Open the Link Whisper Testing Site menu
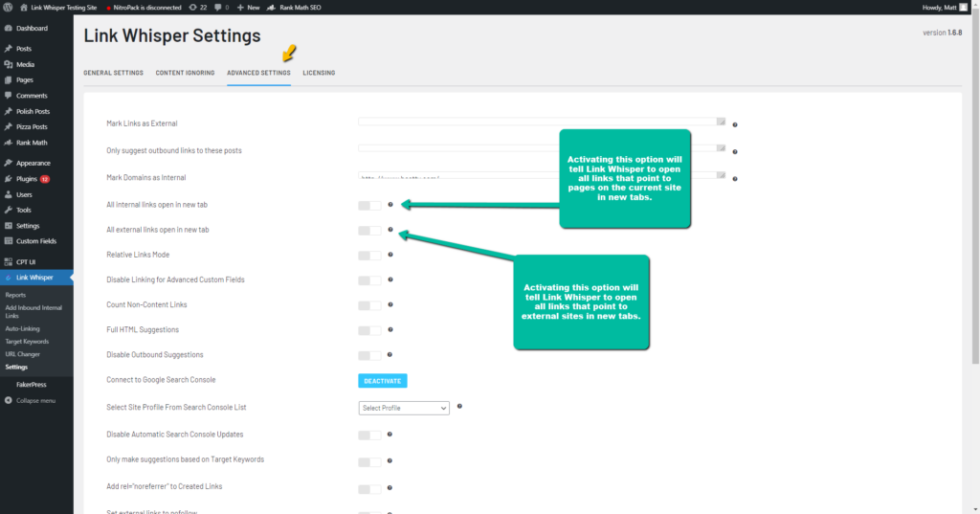This screenshot has height=514, width=980. 58,8
